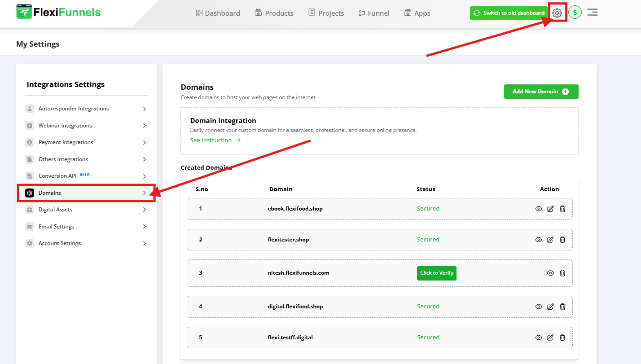Expand Domains chevron arrow
Image resolution: width=641 pixels, height=364 pixels.
(144, 193)
